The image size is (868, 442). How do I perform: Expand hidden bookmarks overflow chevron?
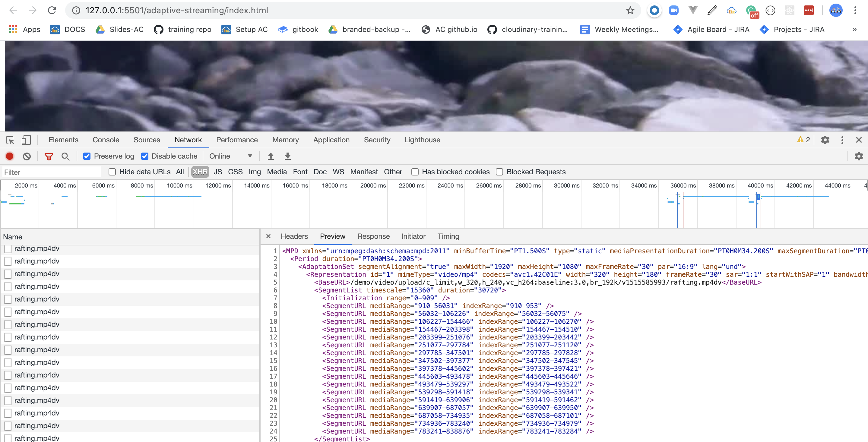point(854,29)
